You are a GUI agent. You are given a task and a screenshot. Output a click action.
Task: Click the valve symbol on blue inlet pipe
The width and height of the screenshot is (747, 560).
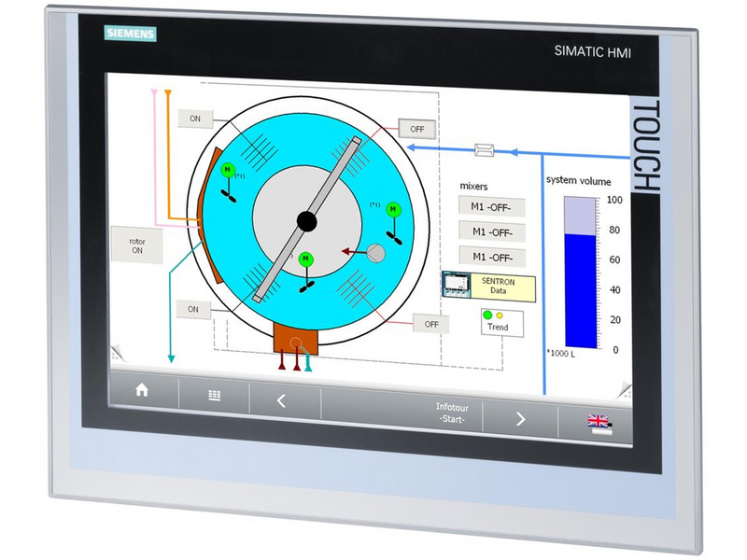[485, 150]
